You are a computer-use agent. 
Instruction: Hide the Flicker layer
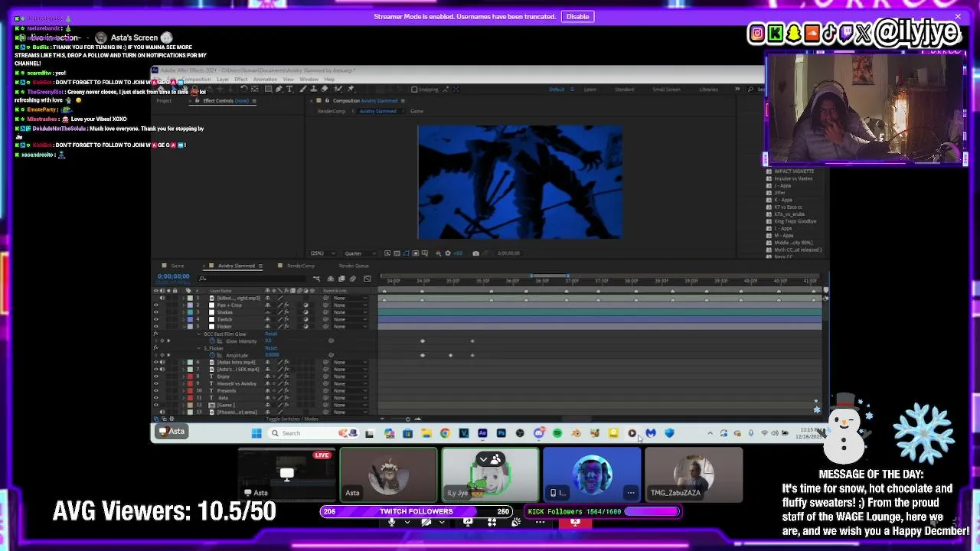155,326
